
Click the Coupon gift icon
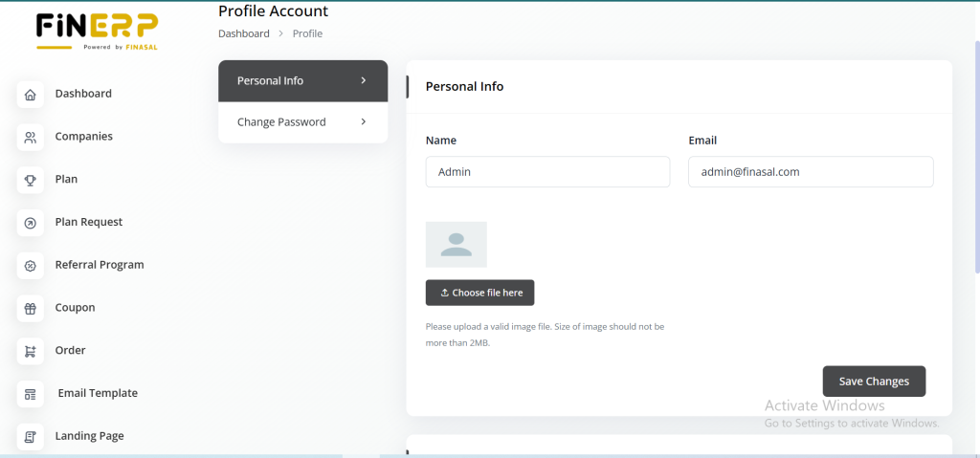31,309
